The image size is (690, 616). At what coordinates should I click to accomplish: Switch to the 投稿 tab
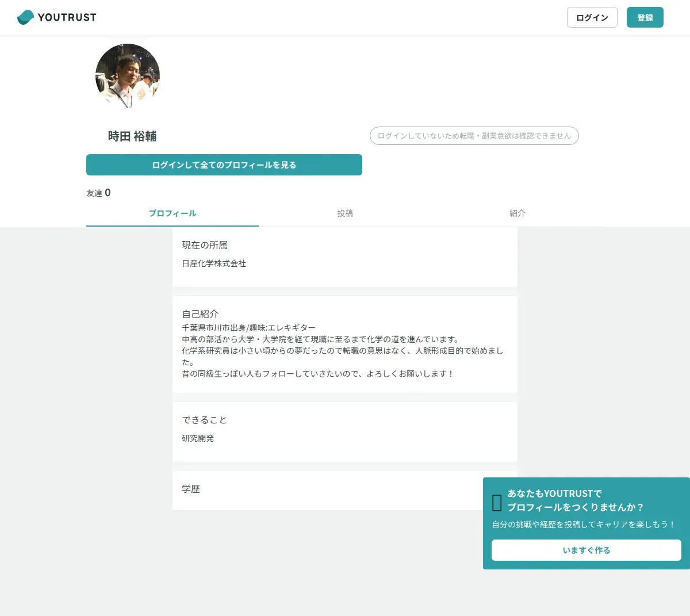point(345,213)
